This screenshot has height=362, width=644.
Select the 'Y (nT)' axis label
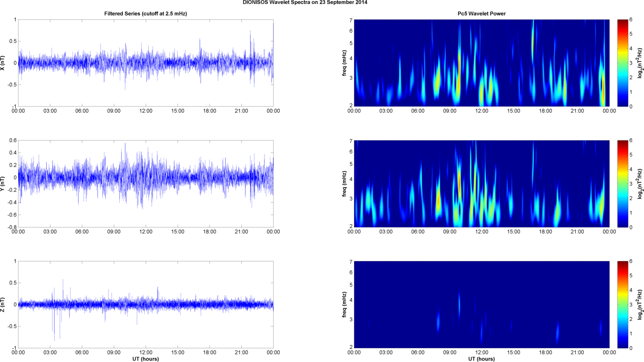point(3,184)
